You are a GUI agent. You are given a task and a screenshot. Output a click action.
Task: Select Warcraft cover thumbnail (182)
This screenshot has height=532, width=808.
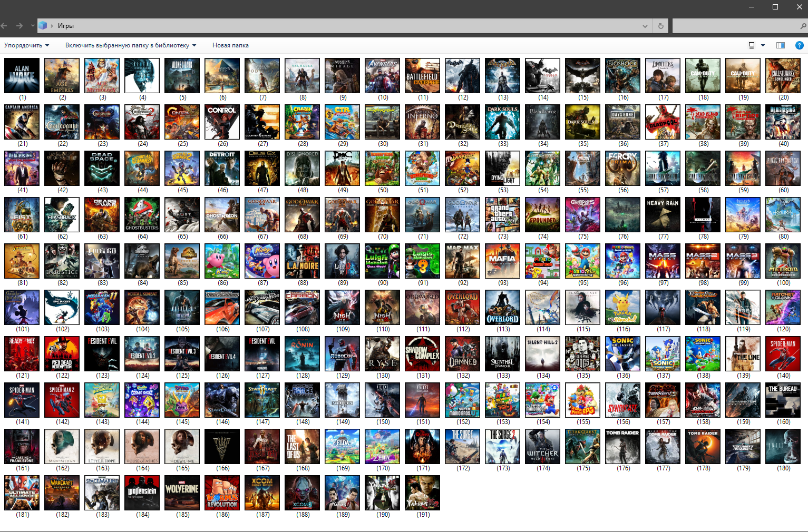pyautogui.click(x=62, y=493)
